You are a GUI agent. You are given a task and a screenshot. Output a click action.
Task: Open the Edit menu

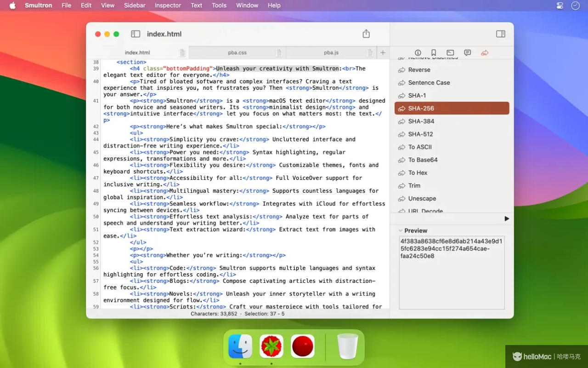pyautogui.click(x=86, y=6)
